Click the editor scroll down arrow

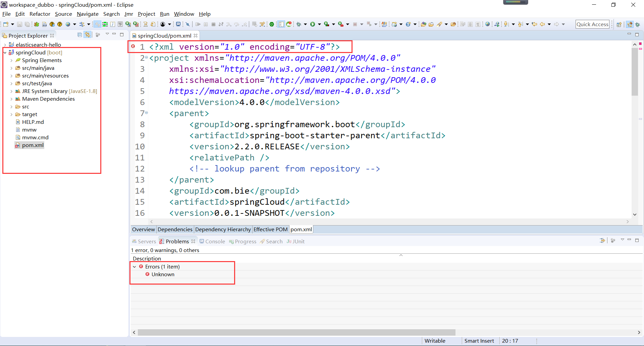[x=635, y=214]
